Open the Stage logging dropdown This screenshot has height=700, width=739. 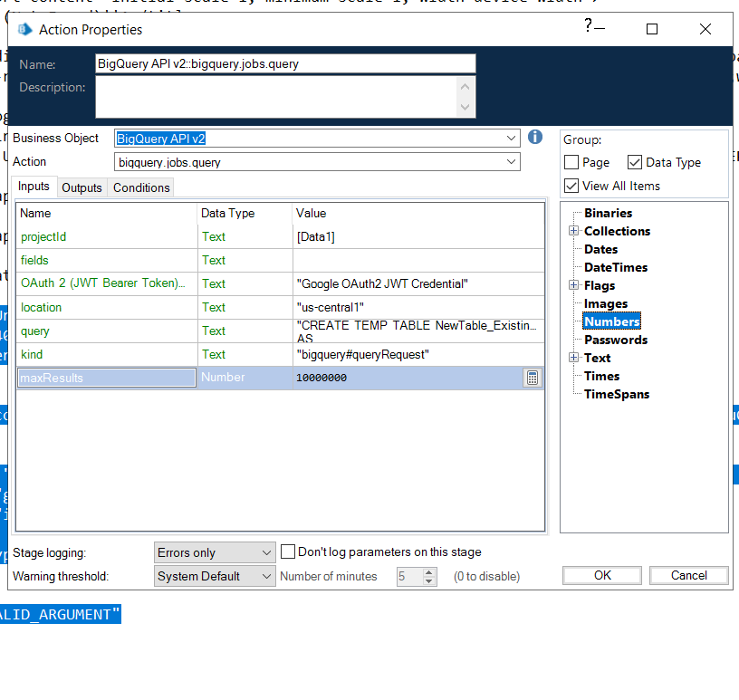[266, 552]
